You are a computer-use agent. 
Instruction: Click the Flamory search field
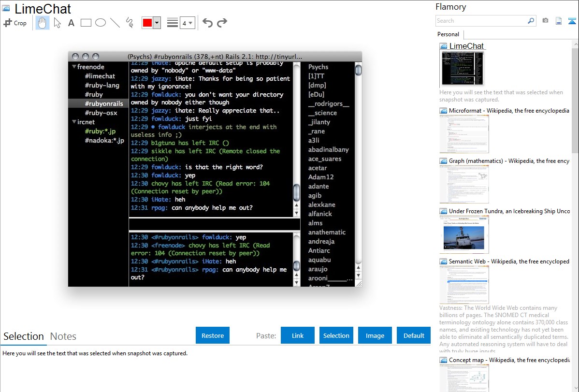(x=481, y=21)
